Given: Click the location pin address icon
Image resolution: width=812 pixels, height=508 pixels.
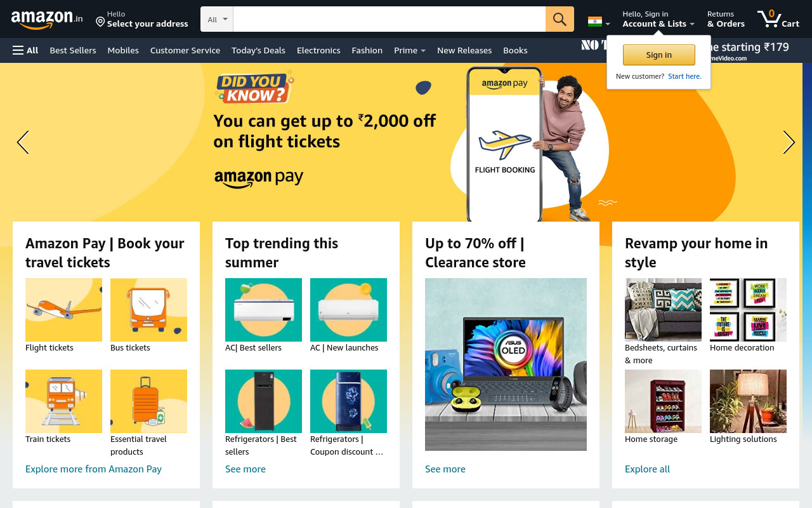Looking at the screenshot, I should (100, 22).
